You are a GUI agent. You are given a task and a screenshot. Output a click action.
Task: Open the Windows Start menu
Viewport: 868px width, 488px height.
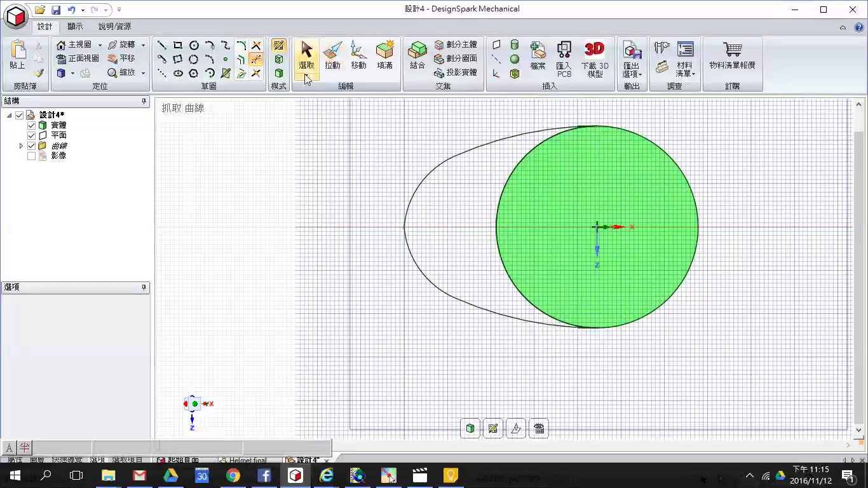[x=15, y=475]
